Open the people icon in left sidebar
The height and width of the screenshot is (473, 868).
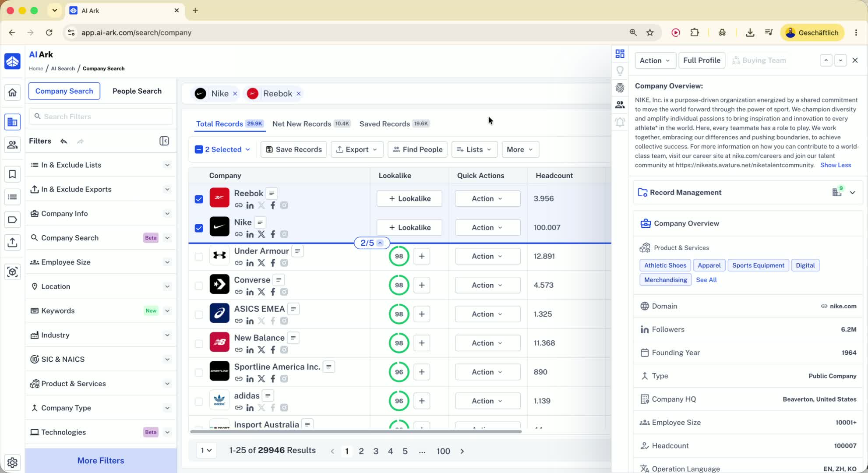coord(12,145)
